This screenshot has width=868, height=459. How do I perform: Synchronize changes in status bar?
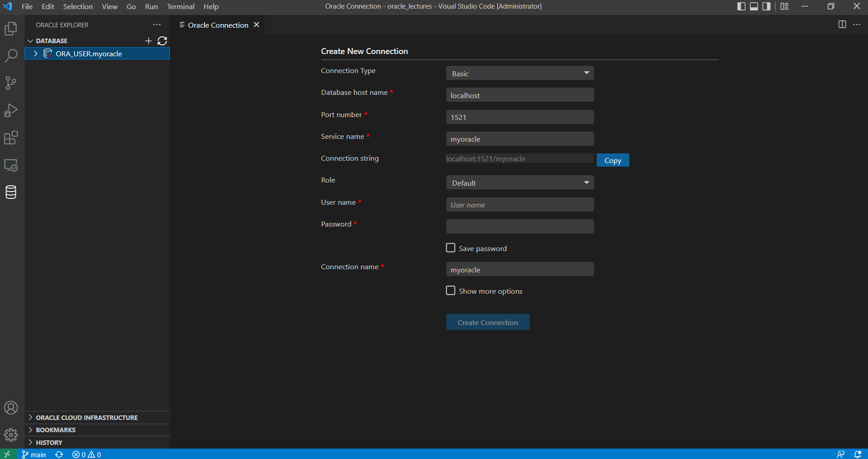click(x=59, y=454)
